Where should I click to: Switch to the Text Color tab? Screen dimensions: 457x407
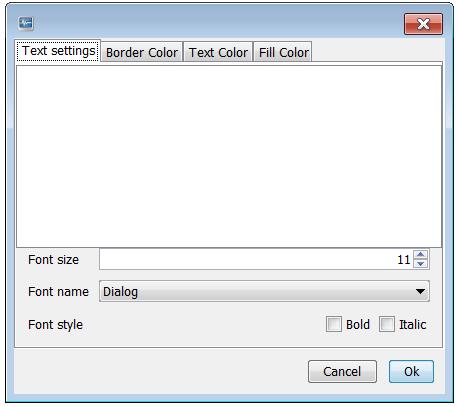[x=218, y=52]
